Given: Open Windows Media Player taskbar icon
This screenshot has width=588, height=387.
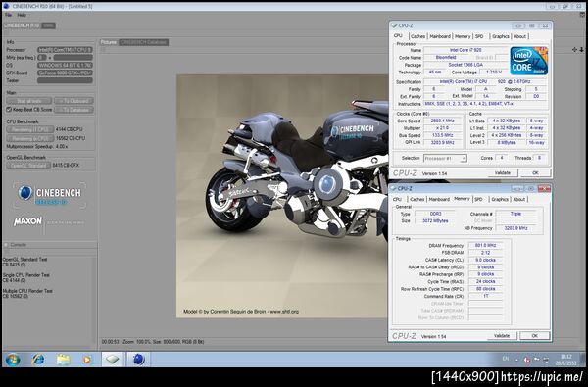Looking at the screenshot, I should click(87, 360).
